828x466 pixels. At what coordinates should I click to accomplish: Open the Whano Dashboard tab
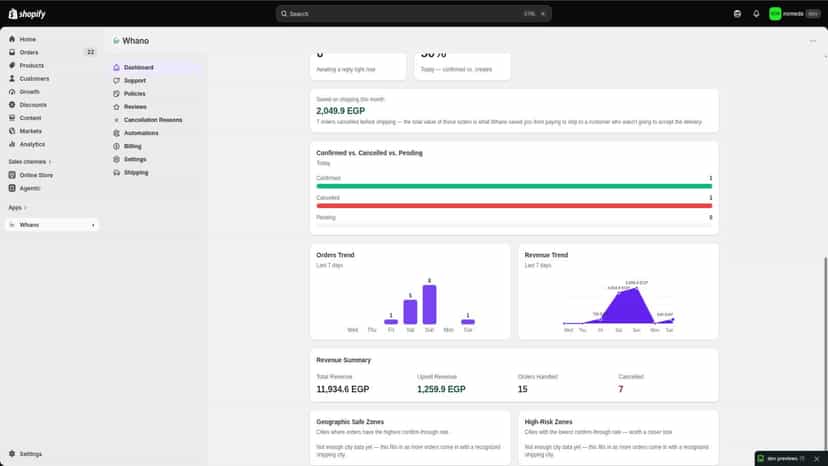pyautogui.click(x=138, y=68)
